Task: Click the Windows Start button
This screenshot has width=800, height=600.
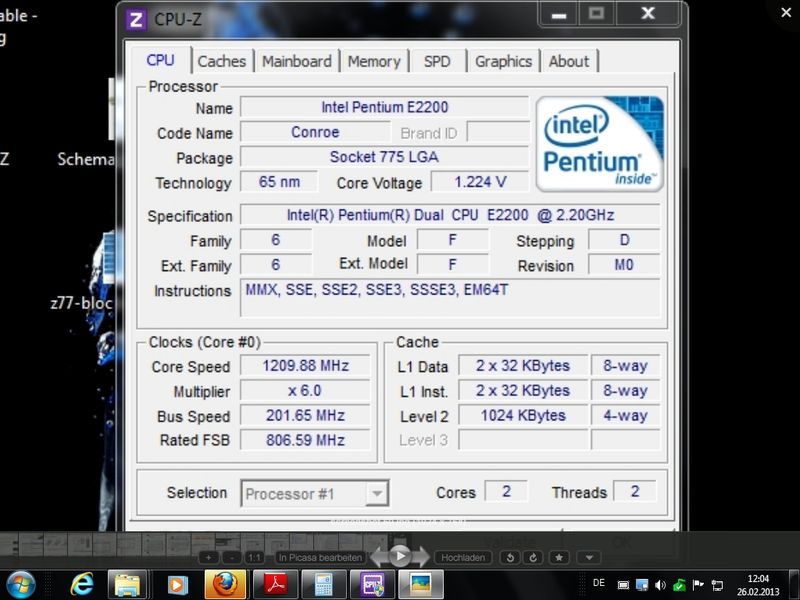Action: (21, 584)
